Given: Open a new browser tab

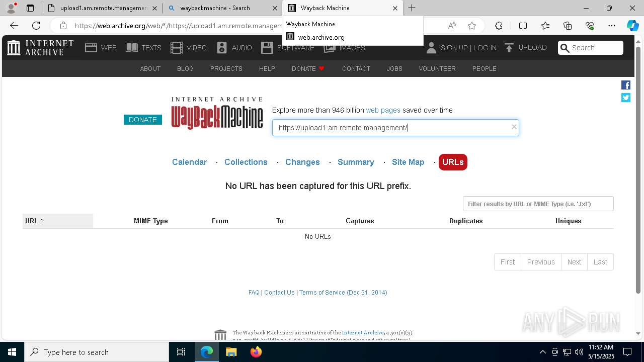Looking at the screenshot, I should [412, 8].
